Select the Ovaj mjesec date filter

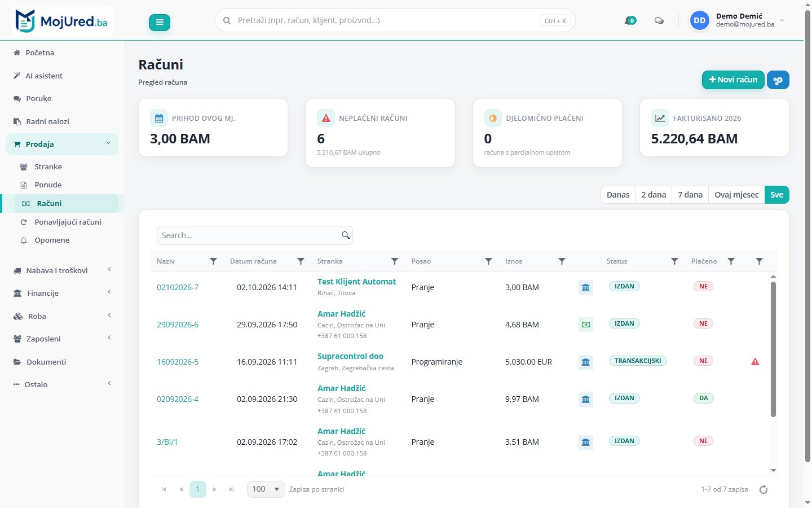736,195
